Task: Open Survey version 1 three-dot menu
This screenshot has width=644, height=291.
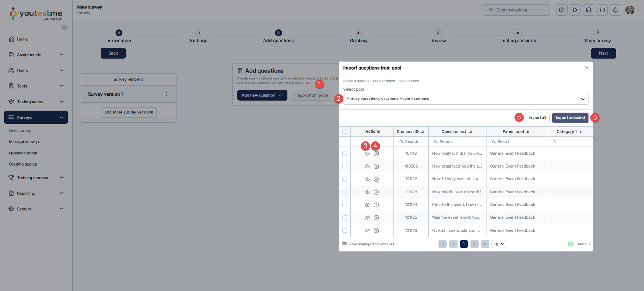Action: tap(166, 94)
